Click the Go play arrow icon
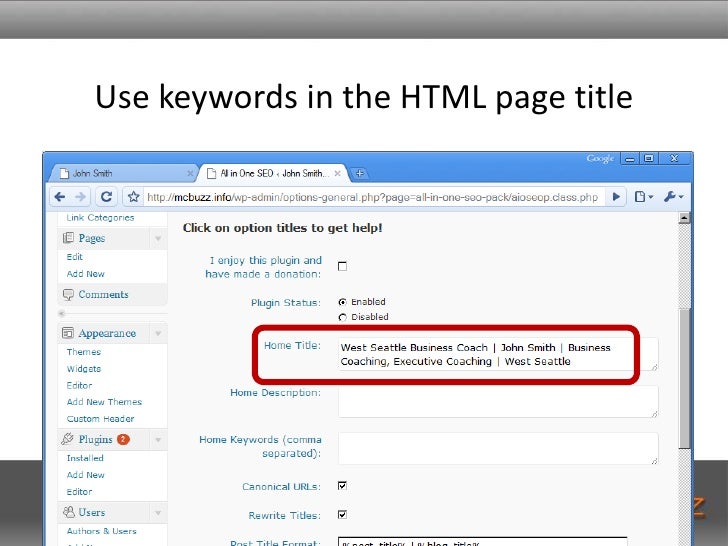The image size is (728, 546). tap(616, 197)
